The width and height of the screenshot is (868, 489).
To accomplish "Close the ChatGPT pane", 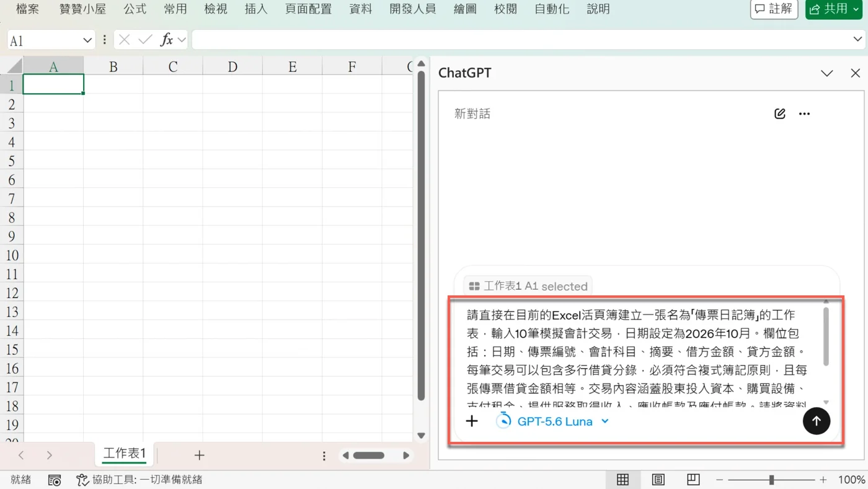I will 856,73.
